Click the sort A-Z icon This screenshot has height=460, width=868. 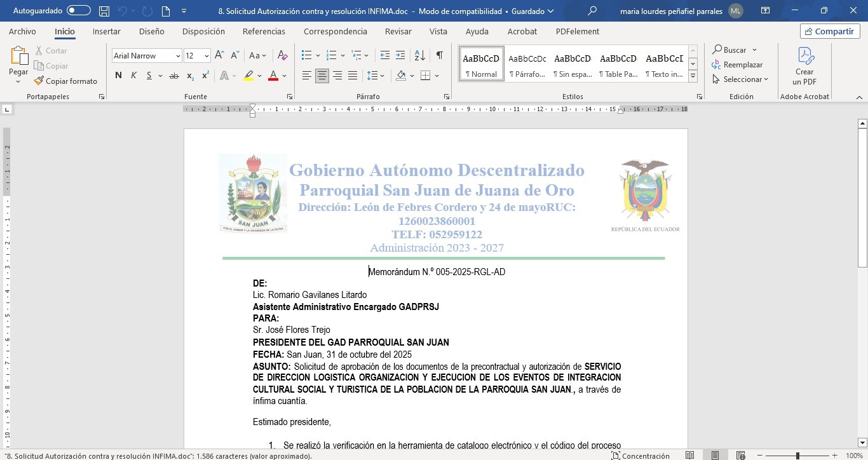[419, 55]
